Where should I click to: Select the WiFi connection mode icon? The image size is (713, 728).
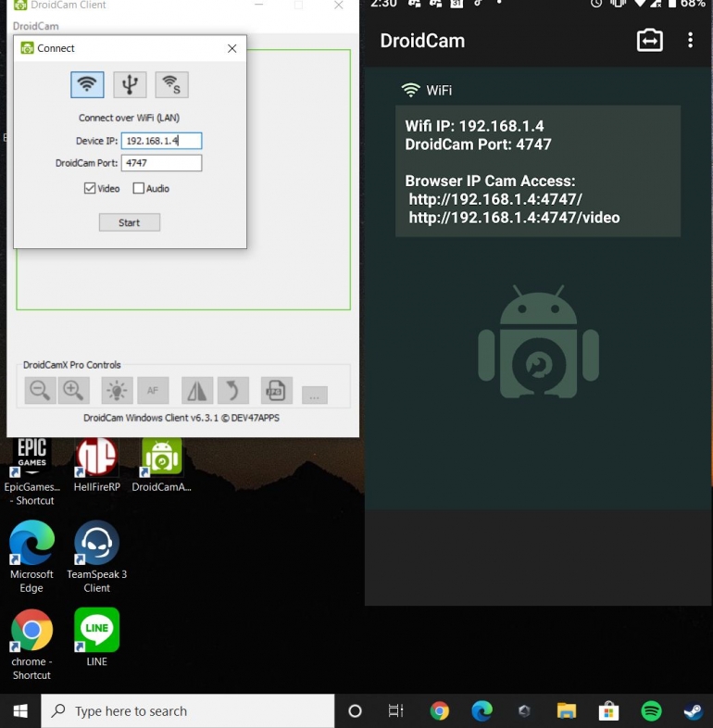coord(87,84)
